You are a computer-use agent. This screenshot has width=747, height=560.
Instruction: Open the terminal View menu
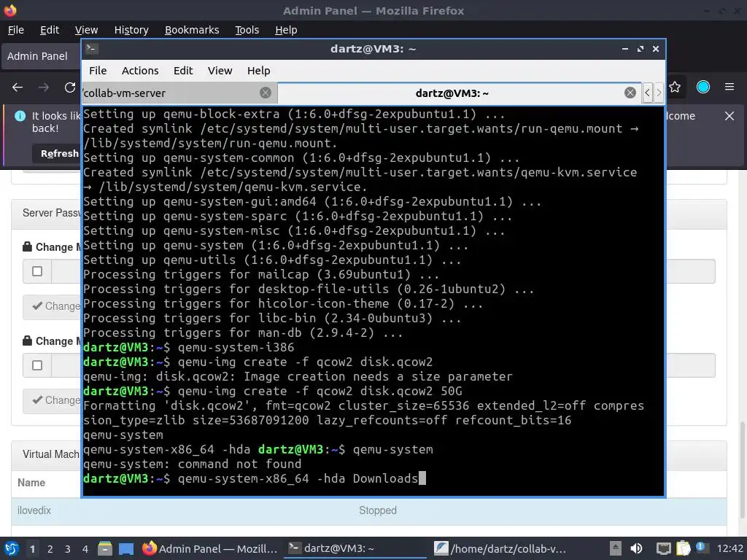coord(220,71)
